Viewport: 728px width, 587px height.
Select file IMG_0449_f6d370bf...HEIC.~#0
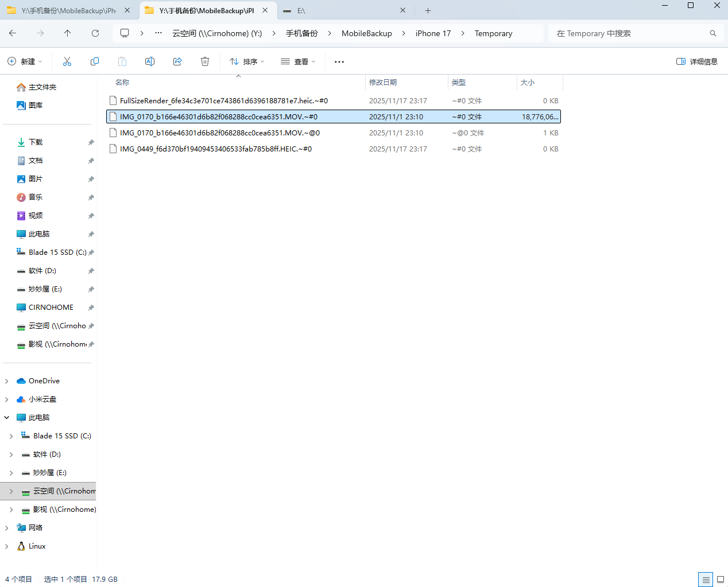pos(334,149)
